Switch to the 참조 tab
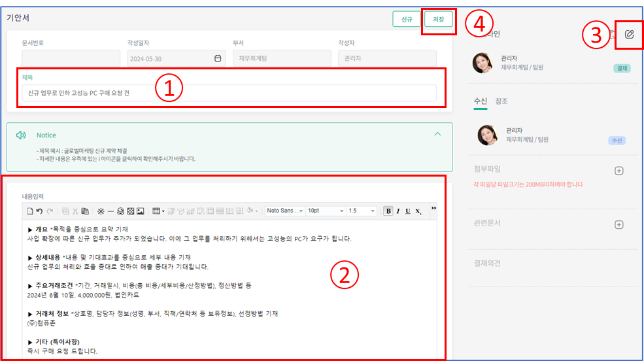Screen dimensions: 644x361 coord(501,101)
